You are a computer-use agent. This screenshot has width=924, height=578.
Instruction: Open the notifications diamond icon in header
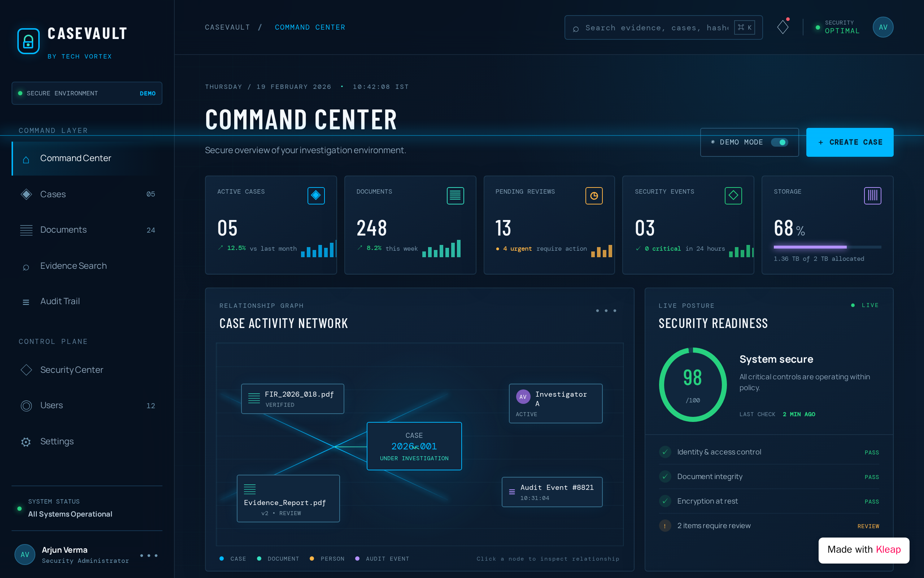(783, 27)
